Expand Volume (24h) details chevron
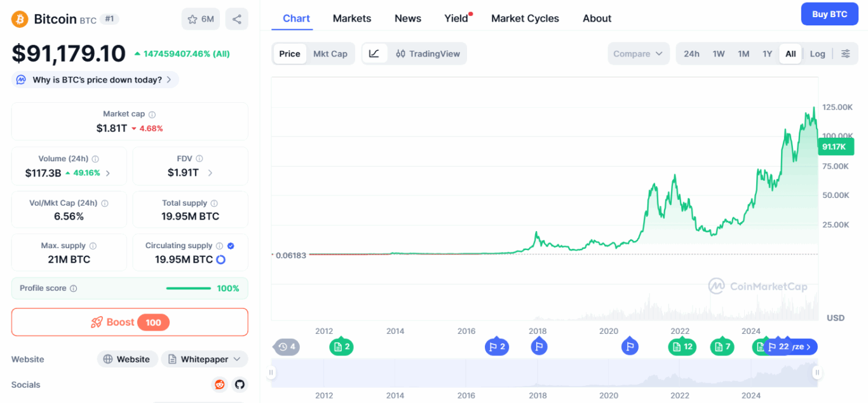This screenshot has height=403, width=868. pos(108,173)
